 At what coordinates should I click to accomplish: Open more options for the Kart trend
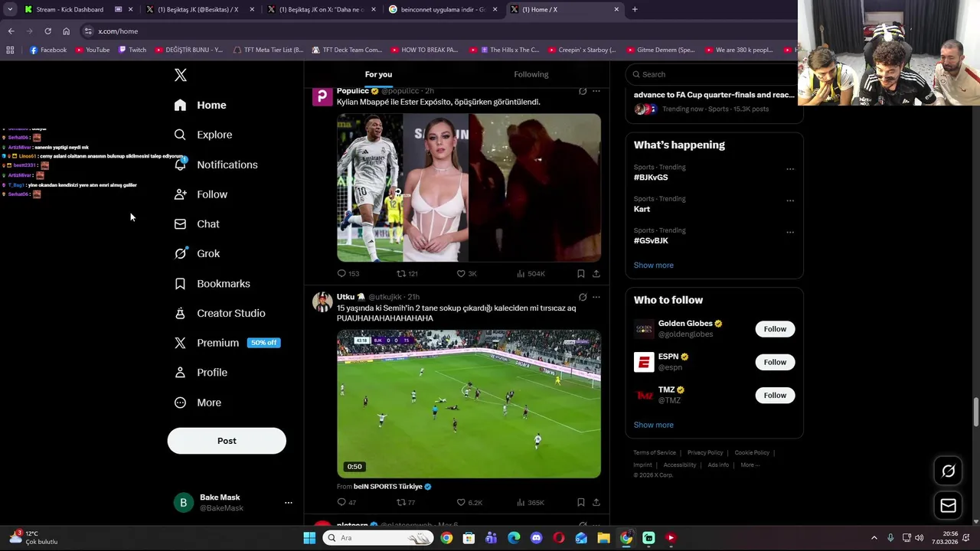[790, 201]
